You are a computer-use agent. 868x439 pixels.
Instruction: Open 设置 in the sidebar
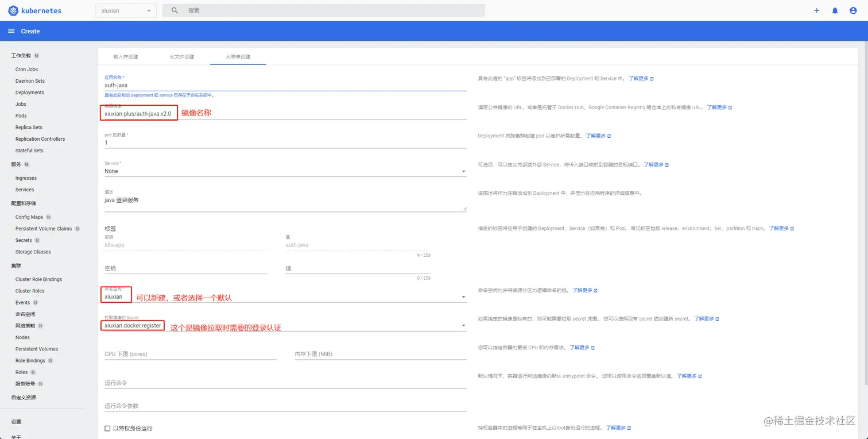(16, 422)
